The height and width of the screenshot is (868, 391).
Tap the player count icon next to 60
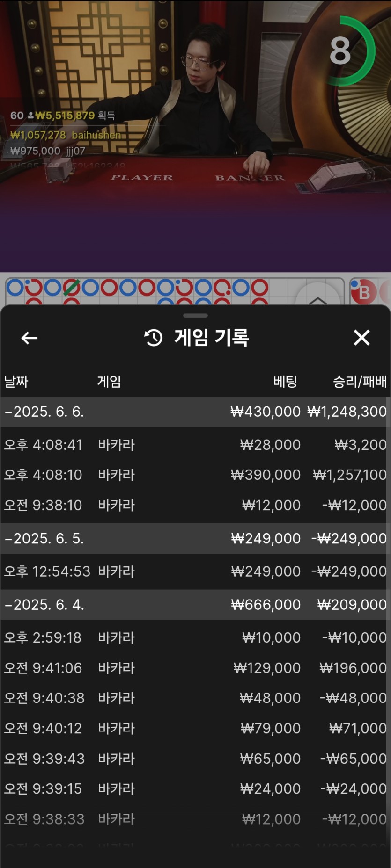pyautogui.click(x=30, y=115)
